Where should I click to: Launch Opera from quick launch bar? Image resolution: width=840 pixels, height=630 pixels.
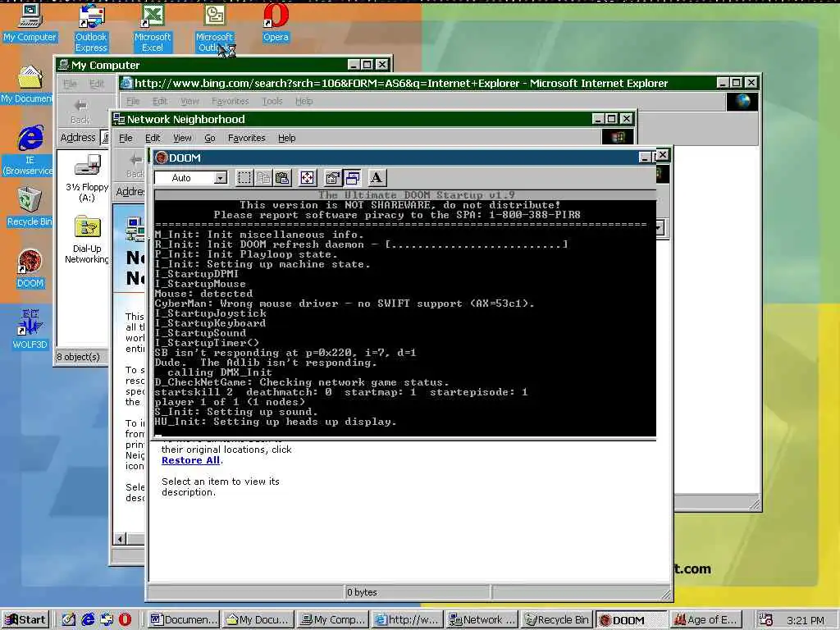125,619
